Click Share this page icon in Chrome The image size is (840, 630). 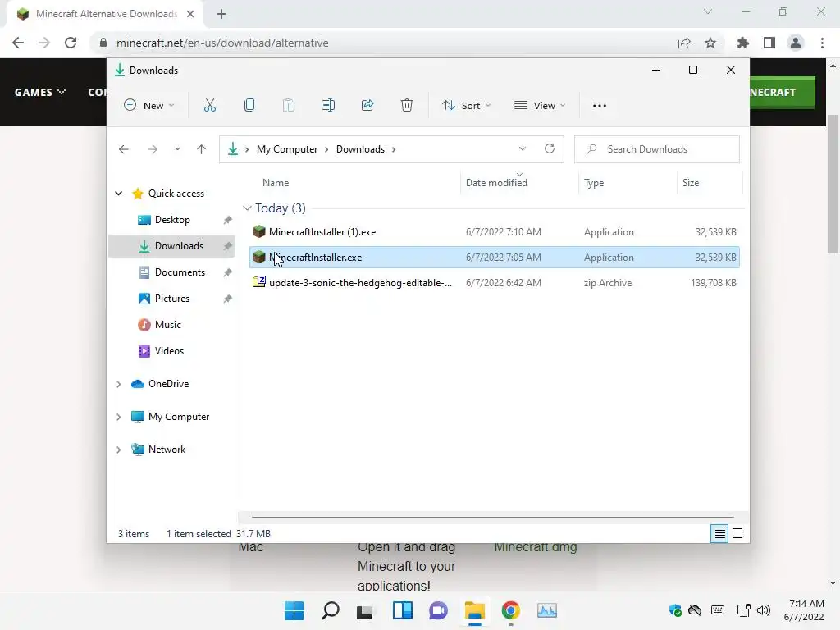click(x=684, y=43)
